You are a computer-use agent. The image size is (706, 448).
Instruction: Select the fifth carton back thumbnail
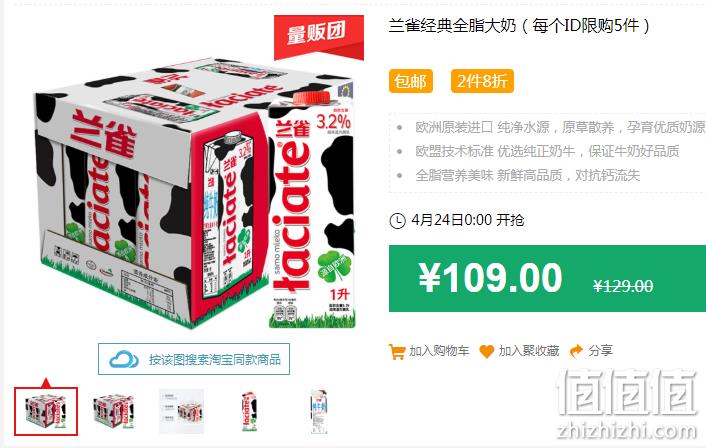(x=319, y=411)
